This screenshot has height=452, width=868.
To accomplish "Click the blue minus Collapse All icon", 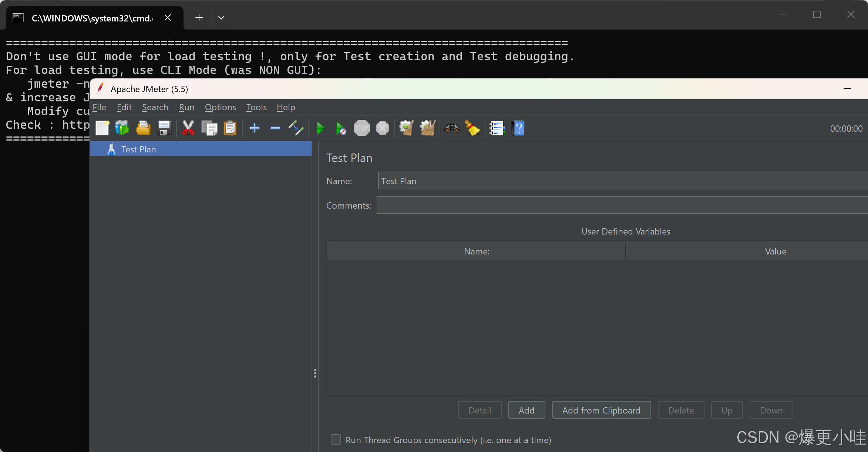I will tap(275, 128).
